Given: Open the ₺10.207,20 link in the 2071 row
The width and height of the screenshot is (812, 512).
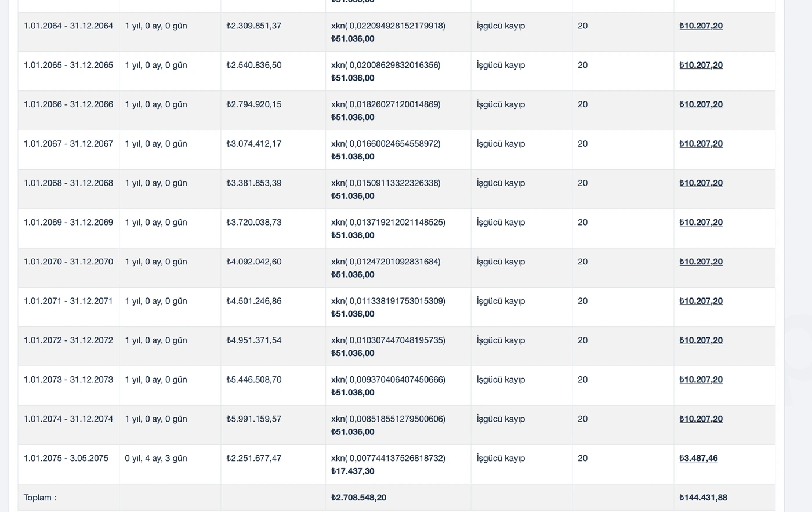Looking at the screenshot, I should tap(701, 301).
